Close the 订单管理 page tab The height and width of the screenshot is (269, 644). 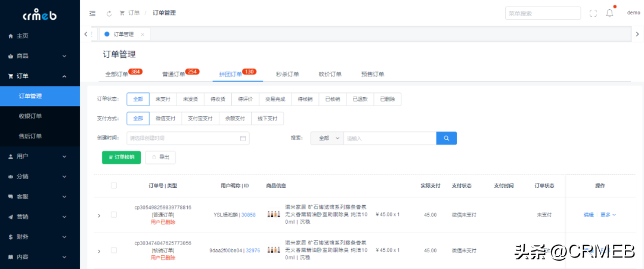[142, 35]
